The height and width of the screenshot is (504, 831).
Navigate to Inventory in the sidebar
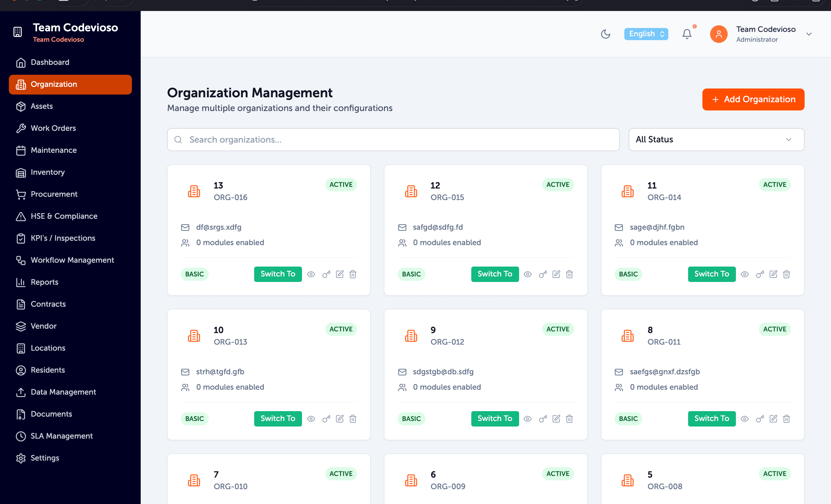pyautogui.click(x=70, y=172)
